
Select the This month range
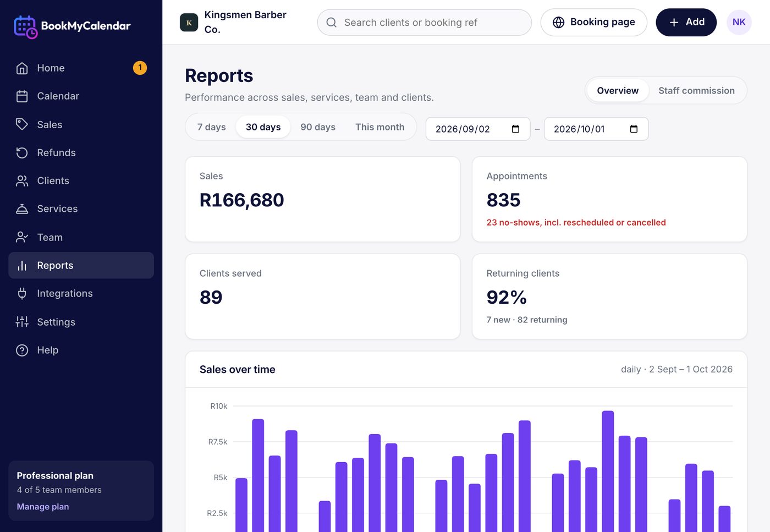[x=380, y=127]
